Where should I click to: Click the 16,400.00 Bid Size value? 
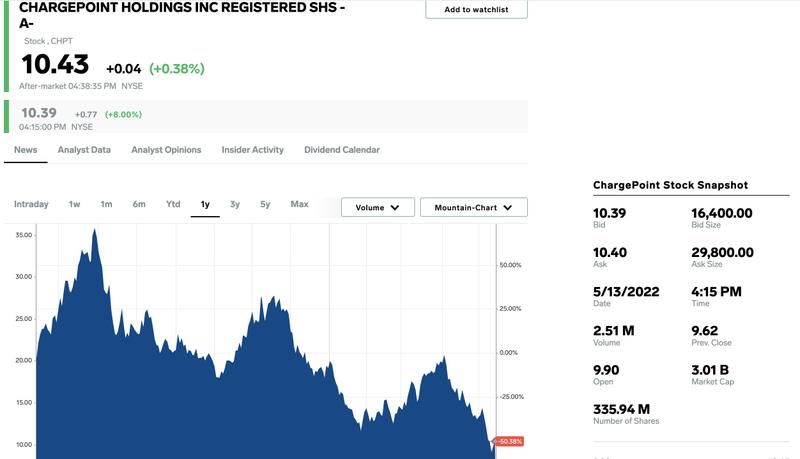(x=721, y=213)
